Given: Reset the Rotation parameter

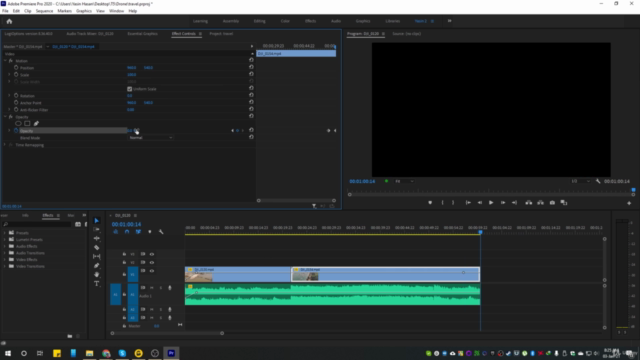Looking at the screenshot, I should coord(251,95).
